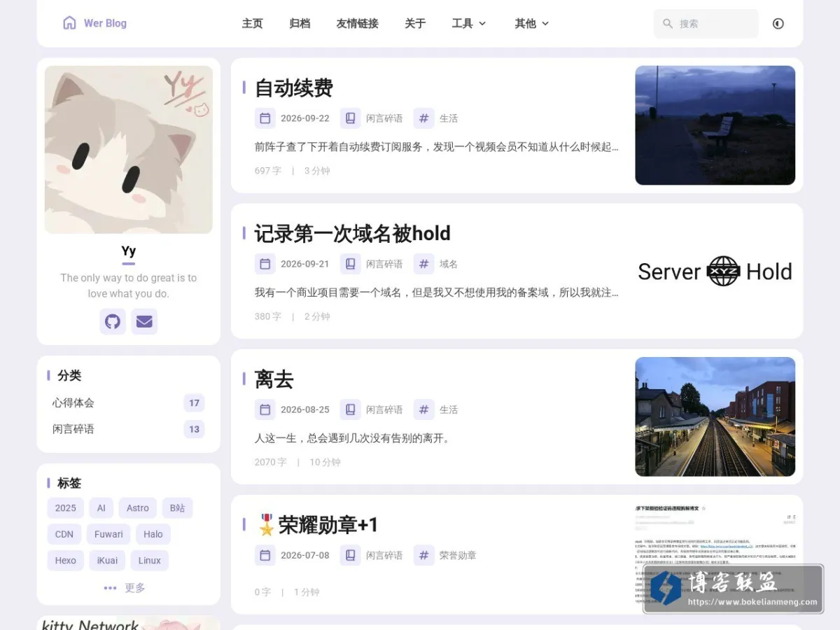840x630 pixels.
Task: Click the 2070 字 word count
Action: point(271,462)
